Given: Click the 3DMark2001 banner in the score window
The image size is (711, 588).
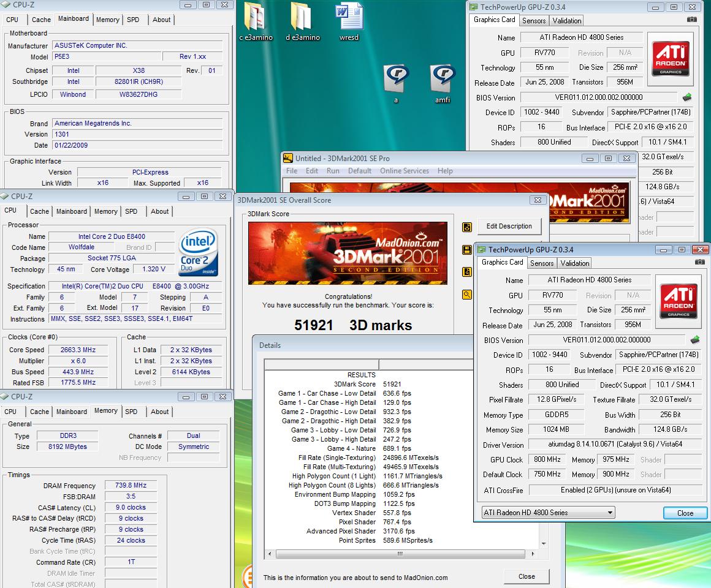Looking at the screenshot, I should click(x=348, y=253).
